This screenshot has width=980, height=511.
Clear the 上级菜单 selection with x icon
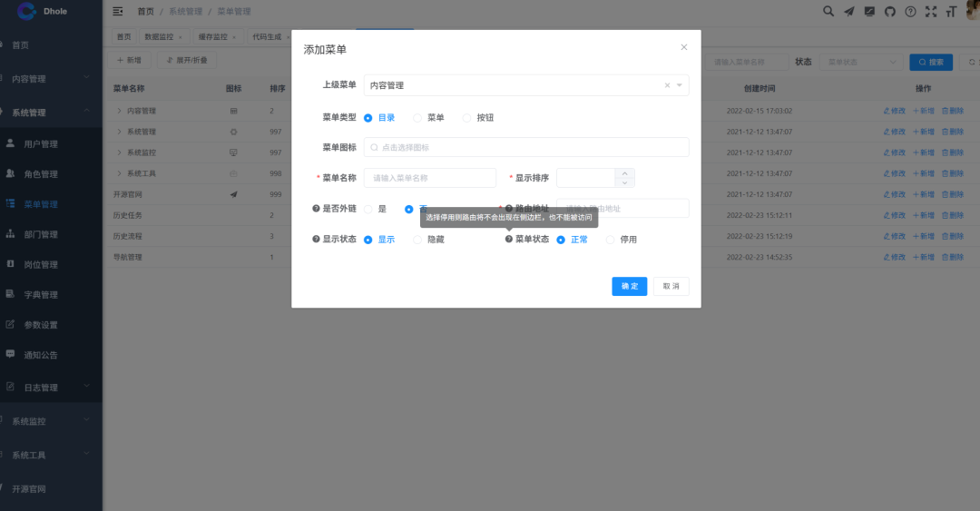point(667,85)
